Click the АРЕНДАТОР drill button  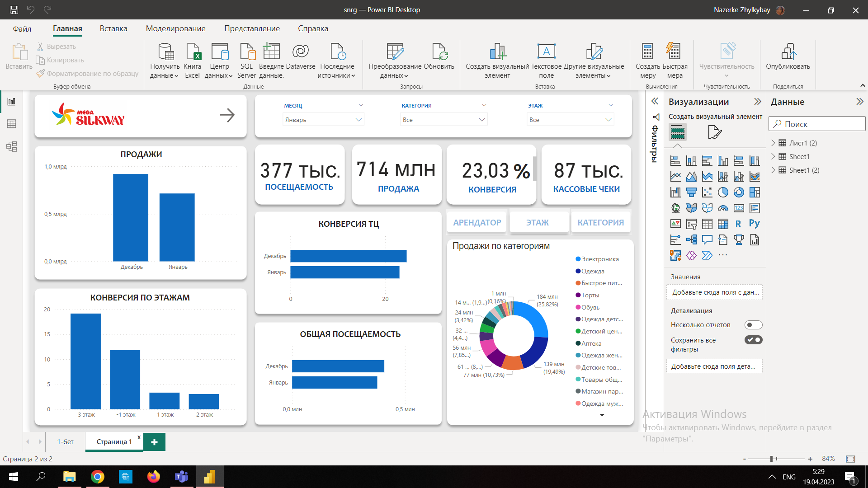(x=476, y=222)
